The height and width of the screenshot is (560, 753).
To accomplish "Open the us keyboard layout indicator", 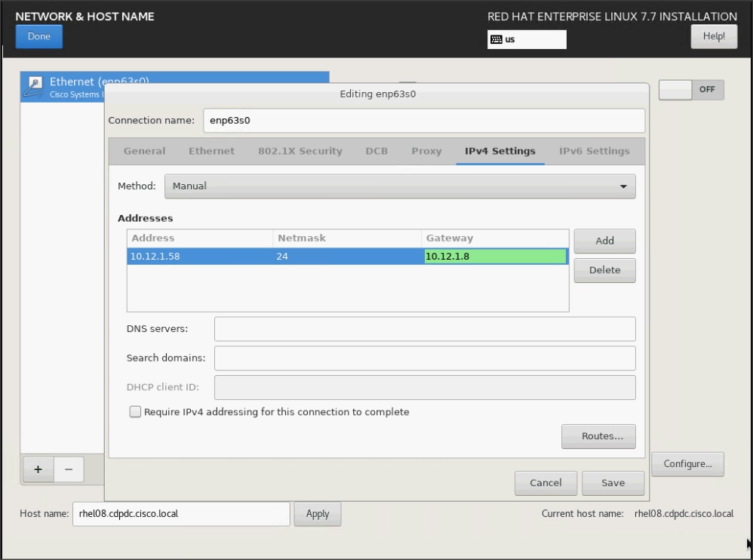I will click(527, 39).
